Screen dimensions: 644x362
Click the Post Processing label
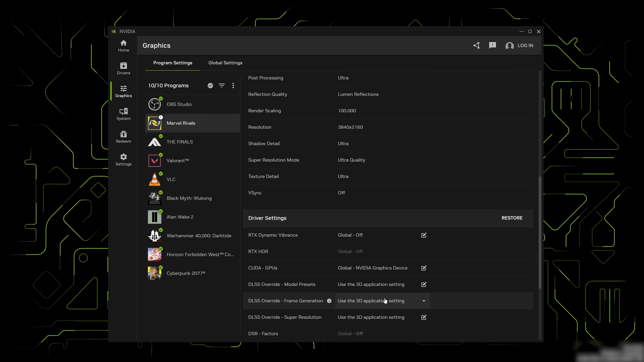point(266,78)
